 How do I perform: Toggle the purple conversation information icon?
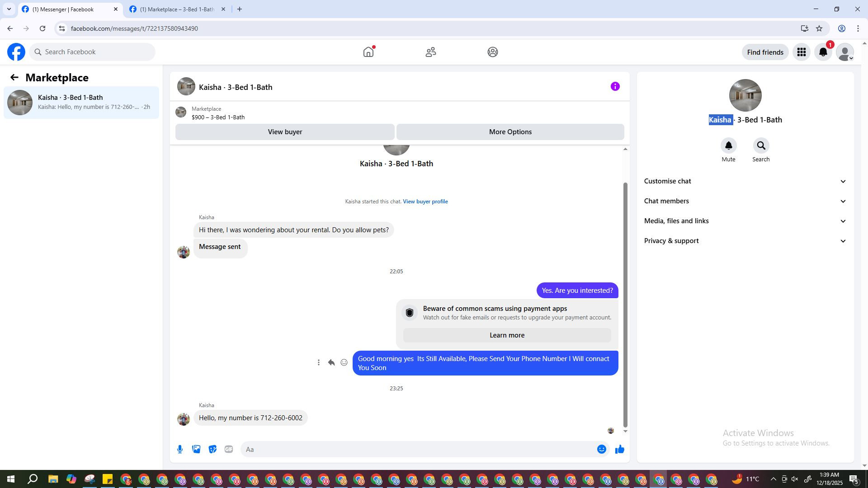615,86
